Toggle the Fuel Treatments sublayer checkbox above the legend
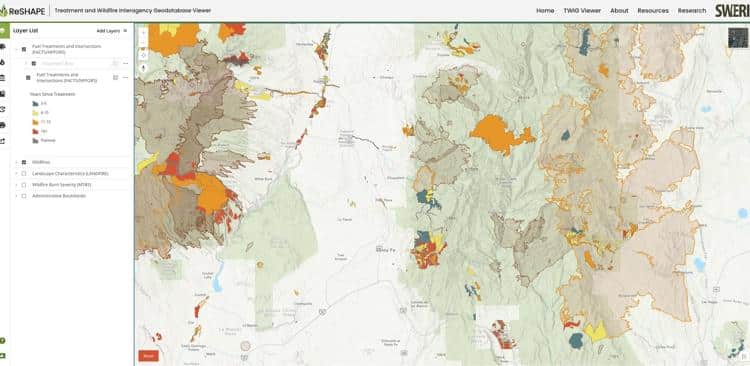This screenshot has height=366, width=750. tap(28, 78)
